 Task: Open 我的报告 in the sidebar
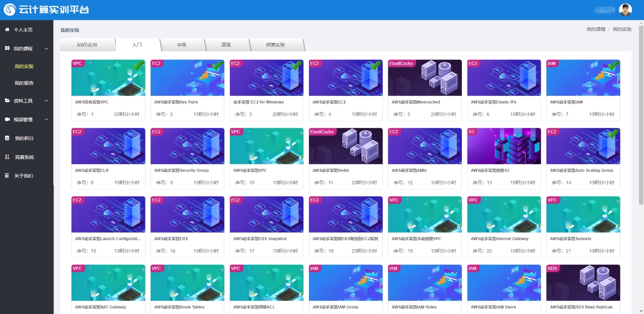coord(24,83)
